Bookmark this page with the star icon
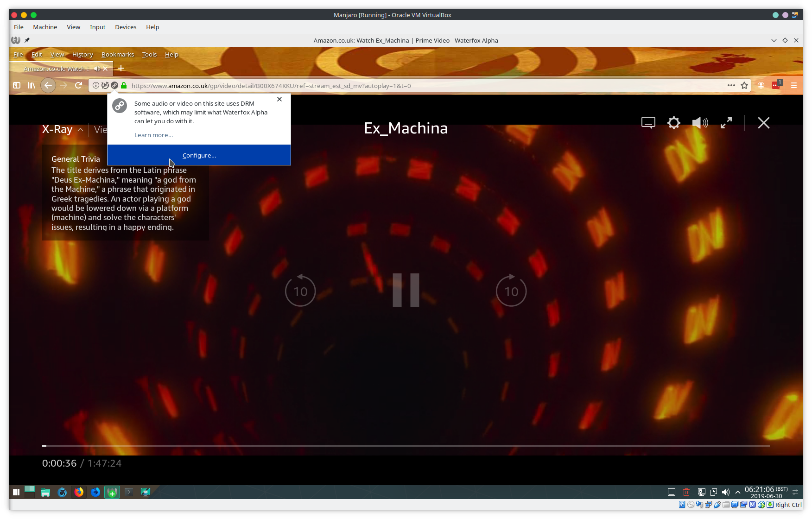 pos(745,85)
